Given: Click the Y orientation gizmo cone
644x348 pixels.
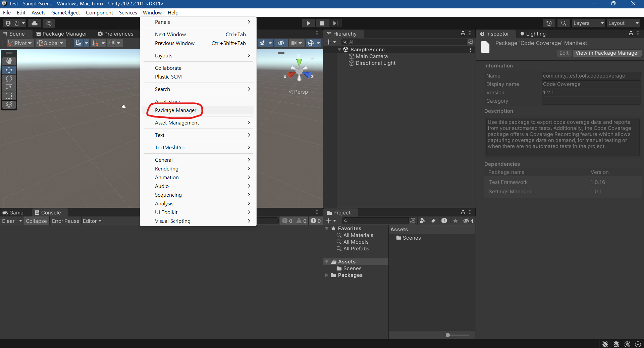Looking at the screenshot, I should (299, 62).
